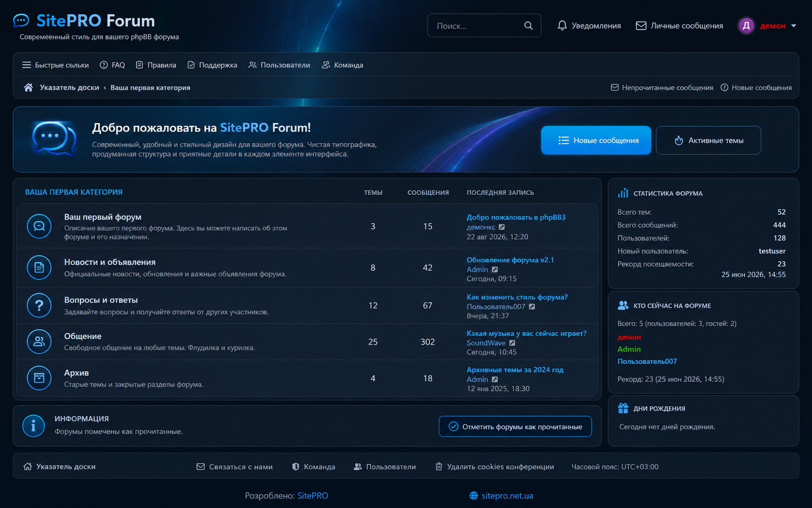
Task: Open the private messages envelope icon
Action: click(641, 26)
